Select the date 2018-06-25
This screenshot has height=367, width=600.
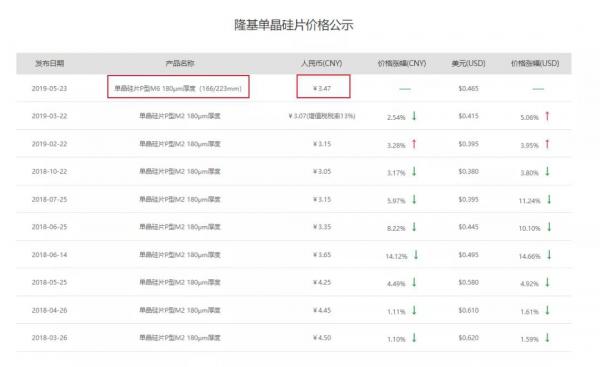pyautogui.click(x=49, y=227)
